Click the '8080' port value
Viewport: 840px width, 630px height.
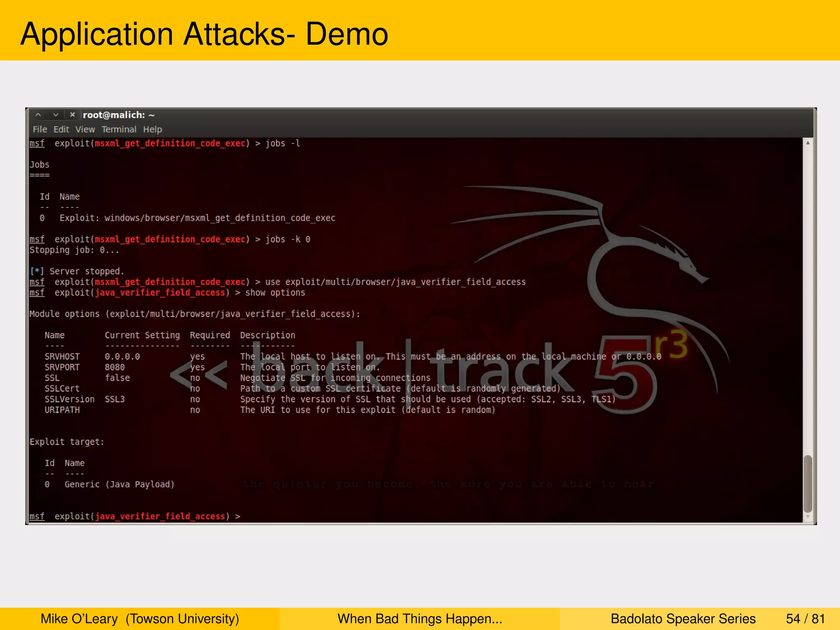point(115,367)
